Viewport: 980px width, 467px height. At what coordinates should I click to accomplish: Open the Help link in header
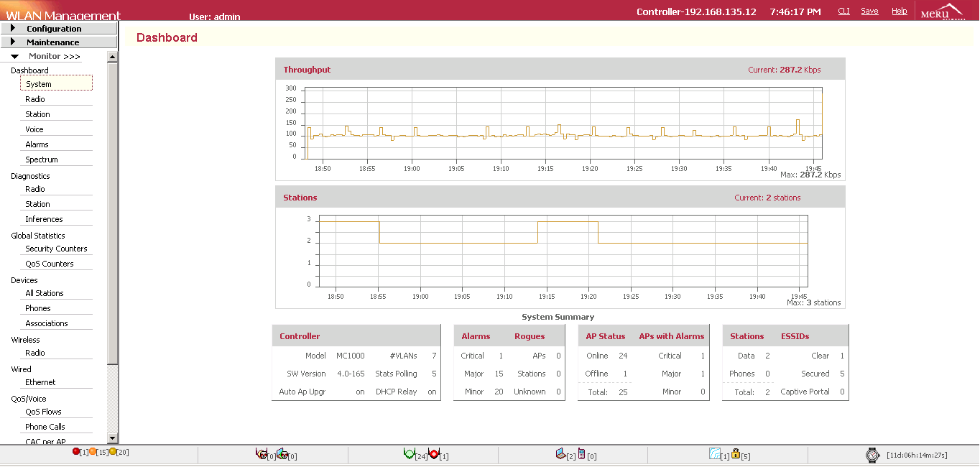900,11
